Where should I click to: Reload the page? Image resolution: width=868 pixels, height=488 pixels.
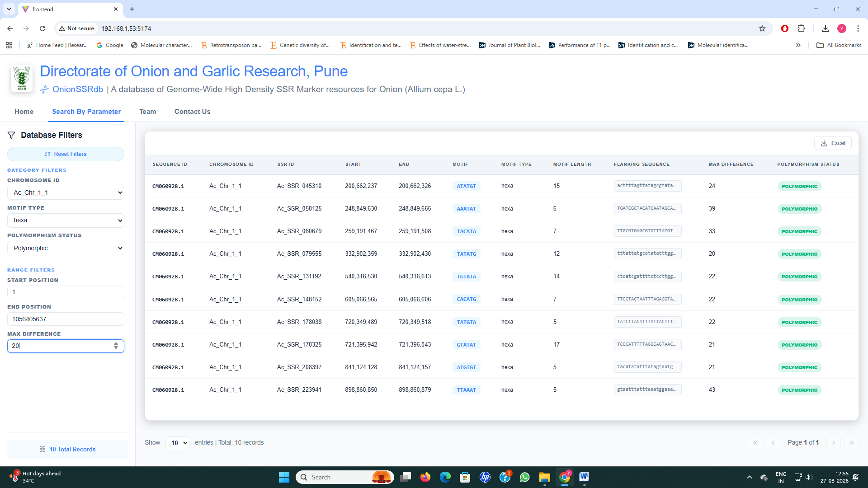tap(42, 28)
